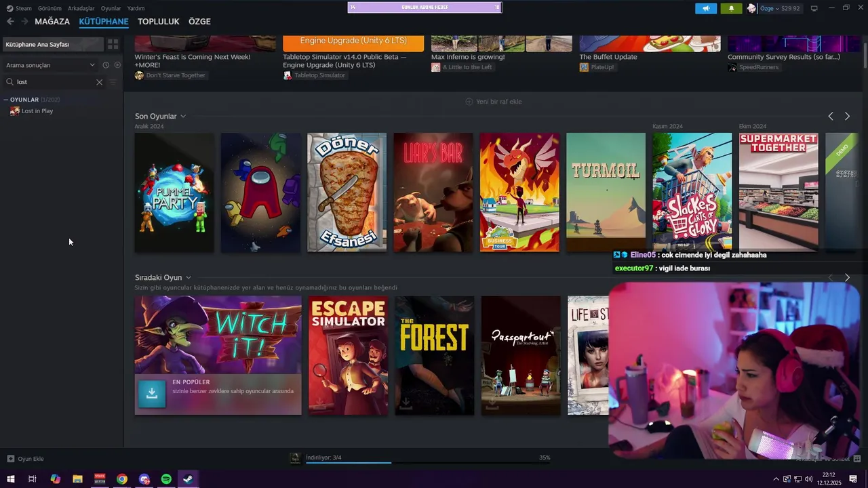This screenshot has height=488, width=868.
Task: Open The Forest game cover
Action: (435, 356)
